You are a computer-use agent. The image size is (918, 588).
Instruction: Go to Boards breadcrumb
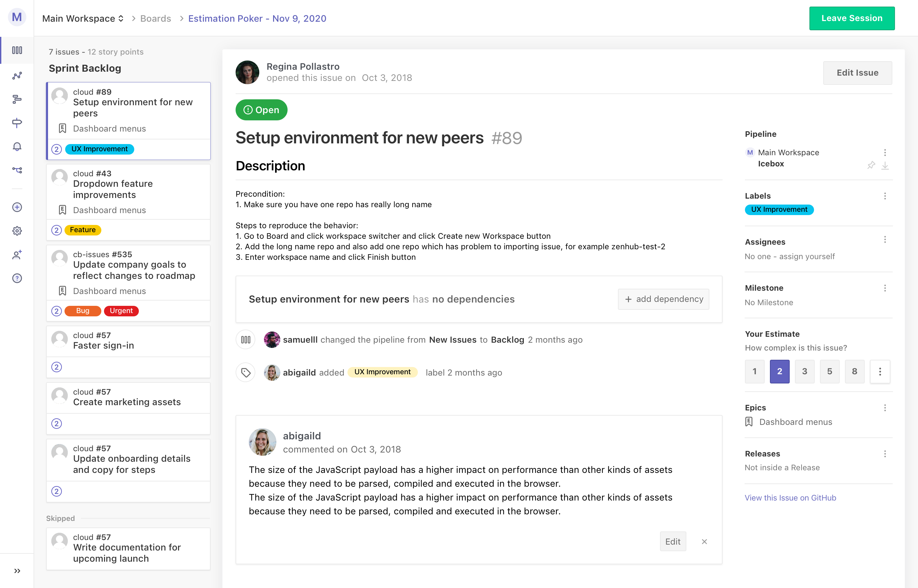(x=156, y=18)
